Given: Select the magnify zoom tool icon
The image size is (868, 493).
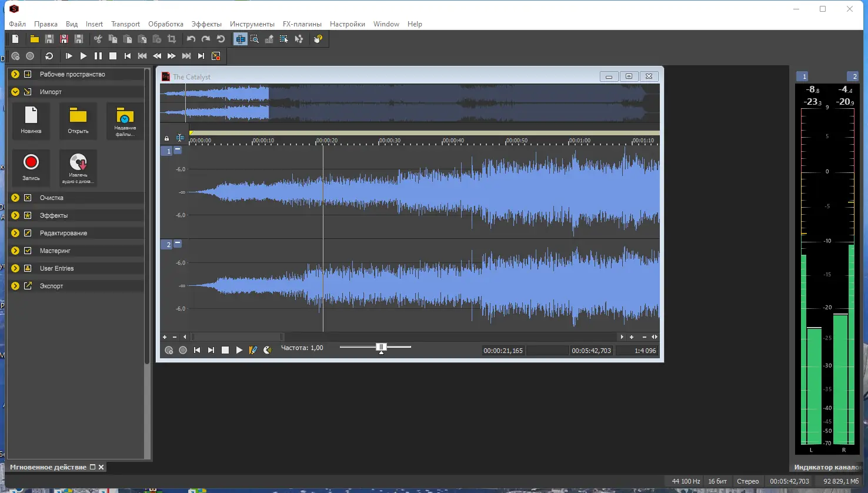Looking at the screenshot, I should pos(255,39).
